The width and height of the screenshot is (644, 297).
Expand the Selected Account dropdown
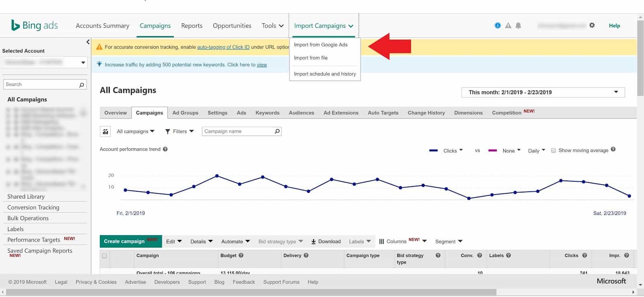45,62
